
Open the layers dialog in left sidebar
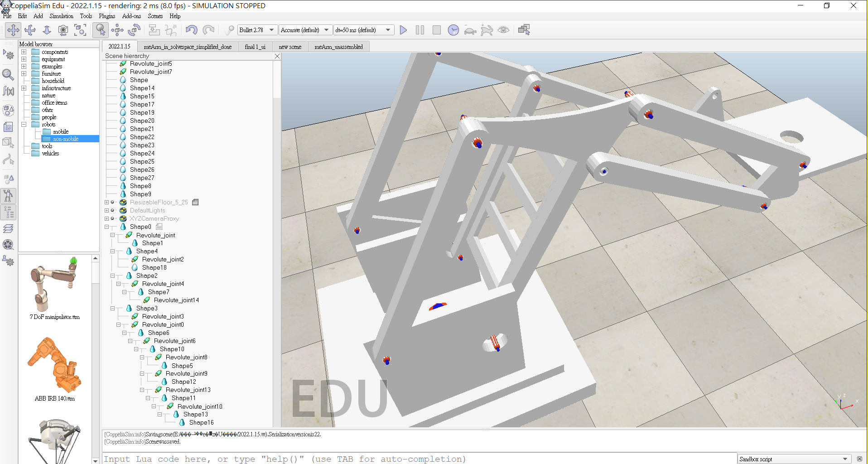pyautogui.click(x=8, y=228)
